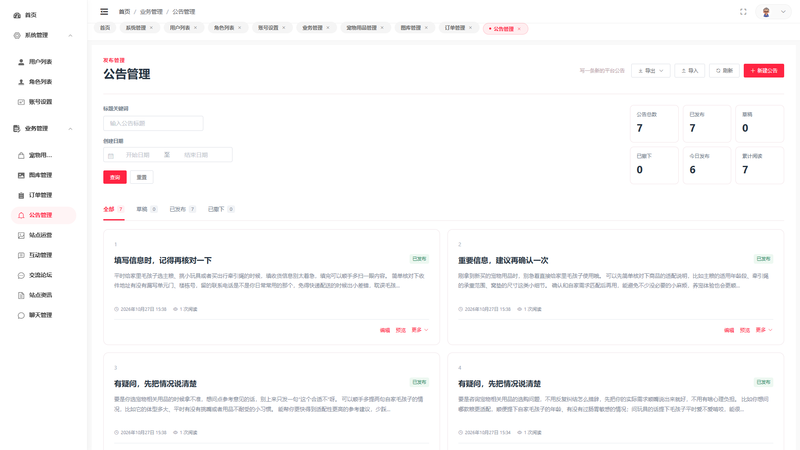Click the 累计阅读 statistic card
Screen dimensions: 800x450
click(x=760, y=165)
